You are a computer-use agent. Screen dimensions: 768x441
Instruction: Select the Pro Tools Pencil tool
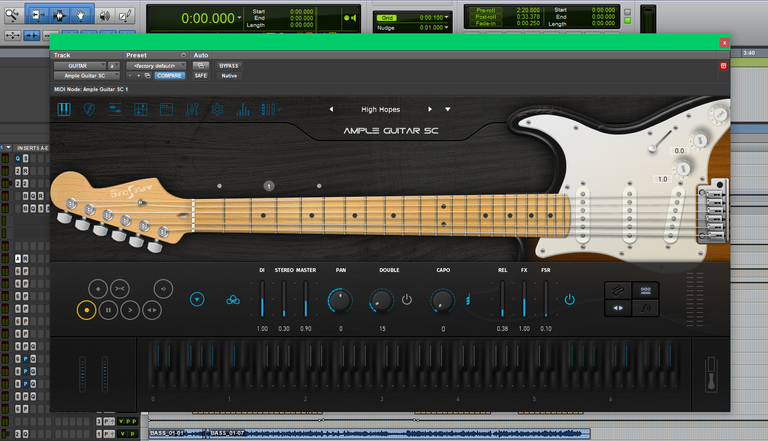[x=125, y=16]
